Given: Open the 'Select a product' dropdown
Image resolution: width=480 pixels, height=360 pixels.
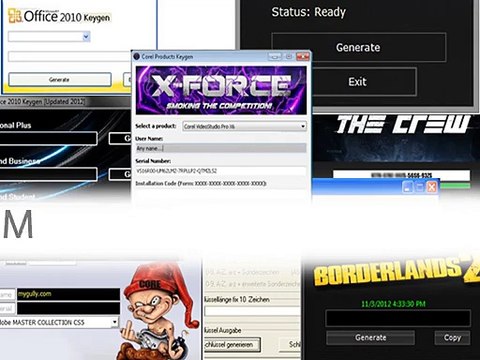Looking at the screenshot, I should pyautogui.click(x=244, y=126).
